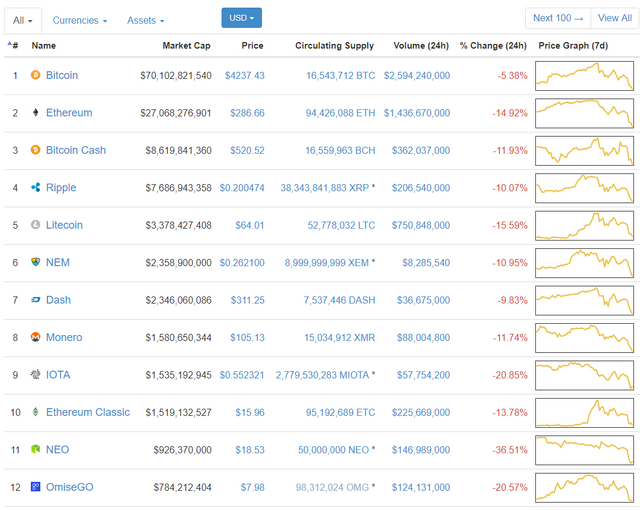Open the Ethereum link
Image resolution: width=640 pixels, height=510 pixels.
69,113
